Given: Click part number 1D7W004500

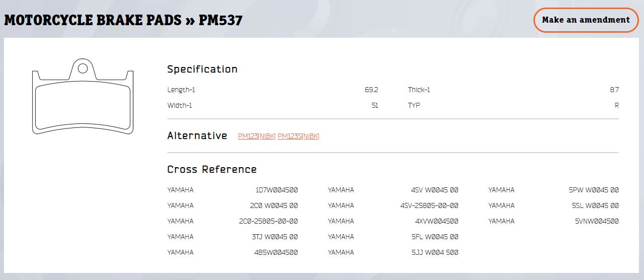Looking at the screenshot, I should tap(277, 190).
